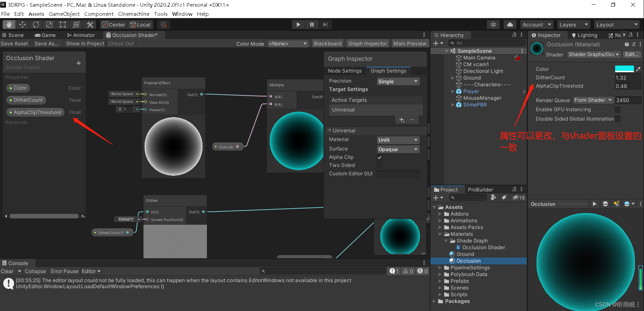Toggle Local rotation handle mode
Screen dimensions: 644x311
click(x=140, y=25)
